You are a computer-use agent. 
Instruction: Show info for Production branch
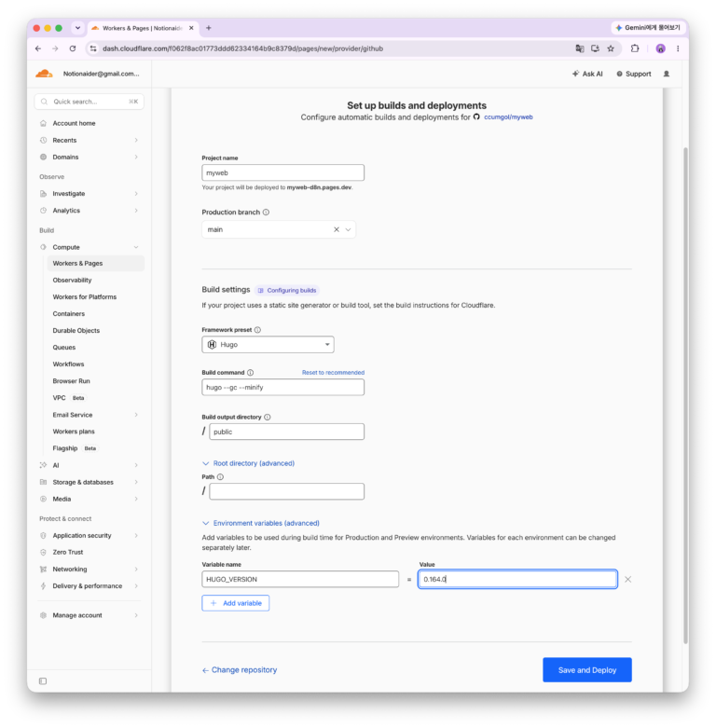266,213
